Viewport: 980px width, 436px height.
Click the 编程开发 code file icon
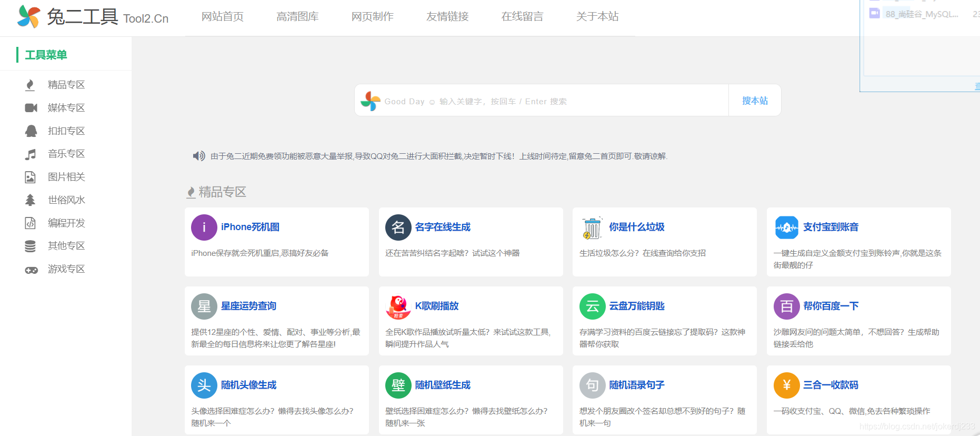coord(31,223)
